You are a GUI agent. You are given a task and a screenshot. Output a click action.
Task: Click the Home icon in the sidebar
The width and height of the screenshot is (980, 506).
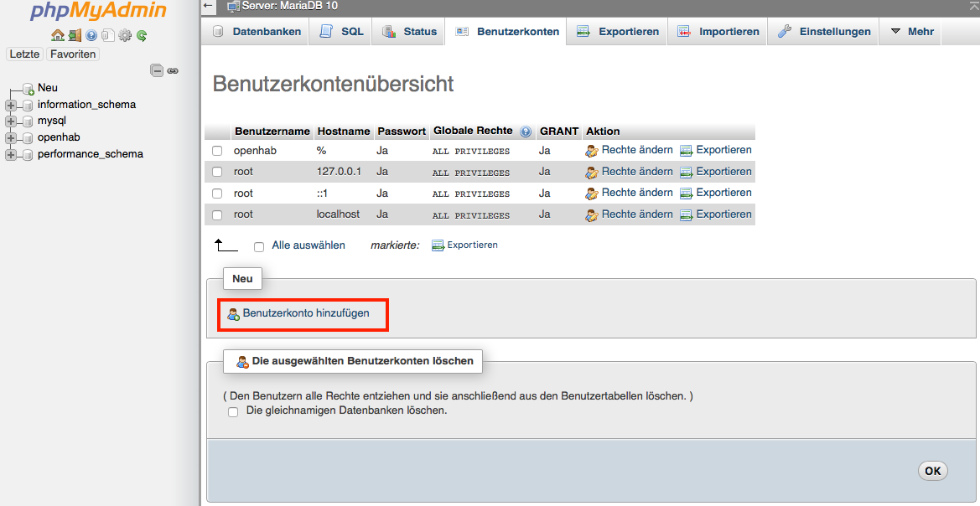coord(57,35)
